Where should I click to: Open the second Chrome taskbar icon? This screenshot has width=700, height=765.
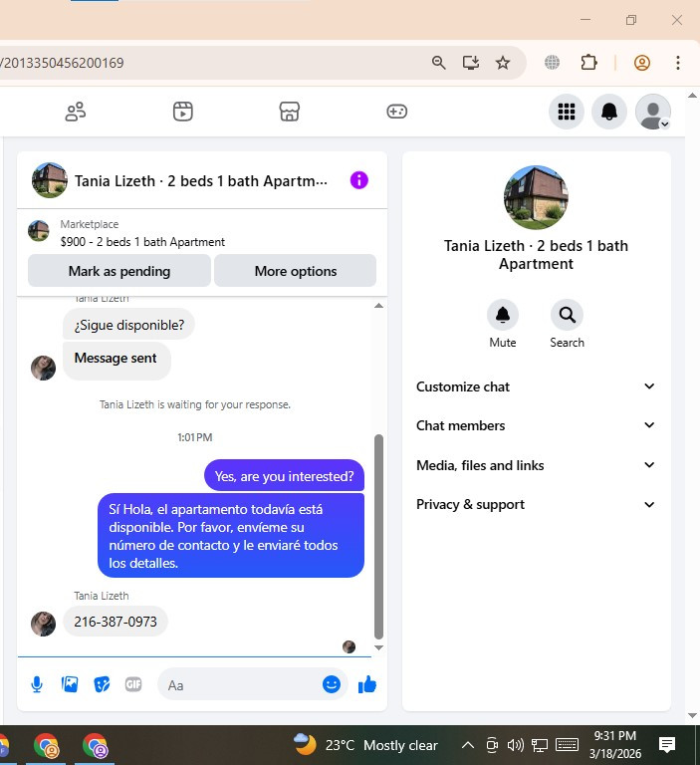tap(95, 745)
